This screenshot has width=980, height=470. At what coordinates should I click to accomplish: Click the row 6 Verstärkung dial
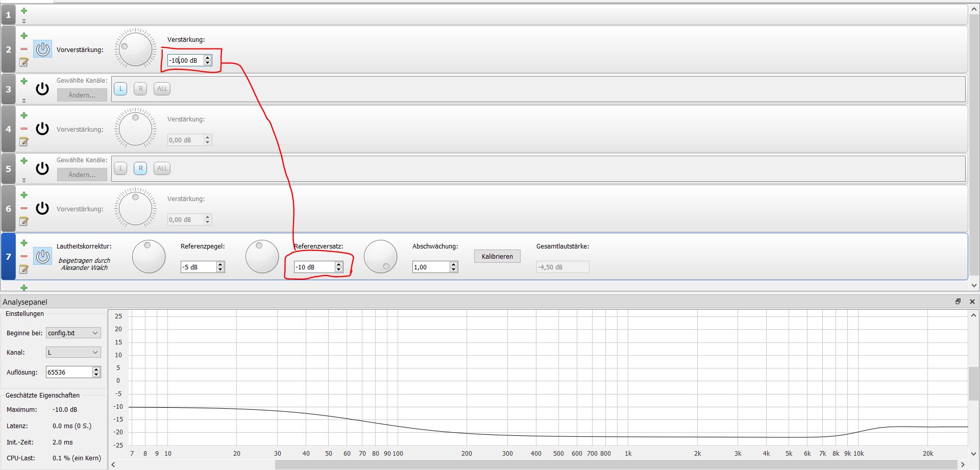(x=135, y=208)
